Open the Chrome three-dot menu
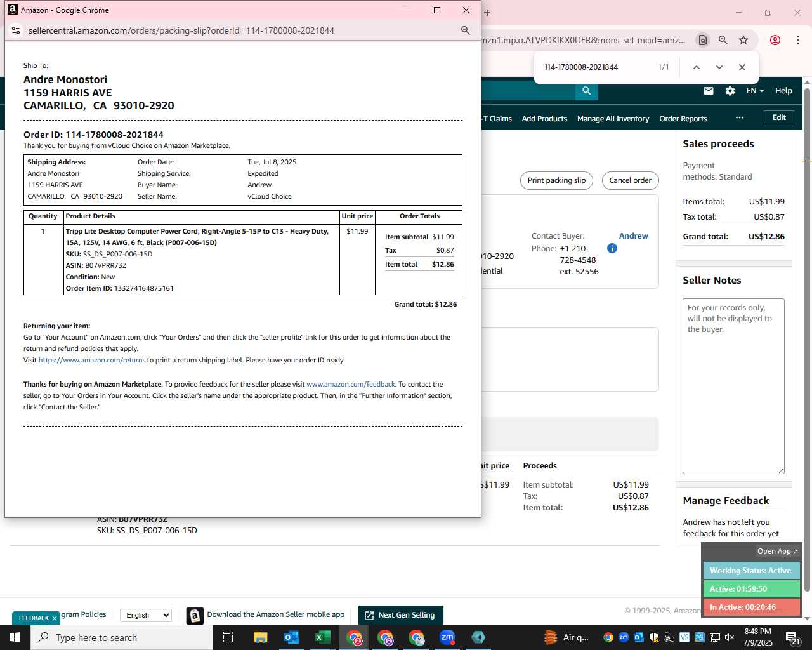 pos(797,40)
